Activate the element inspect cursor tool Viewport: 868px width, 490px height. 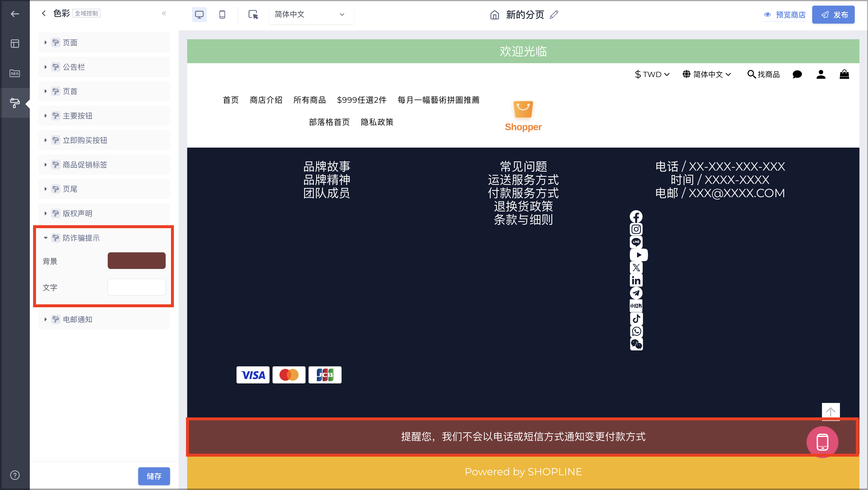[x=253, y=14]
